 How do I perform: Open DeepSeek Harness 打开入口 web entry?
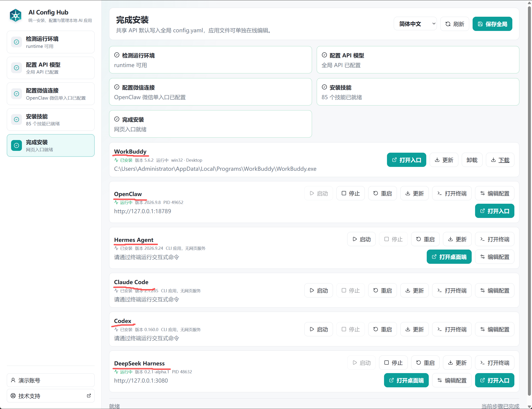[x=495, y=380]
